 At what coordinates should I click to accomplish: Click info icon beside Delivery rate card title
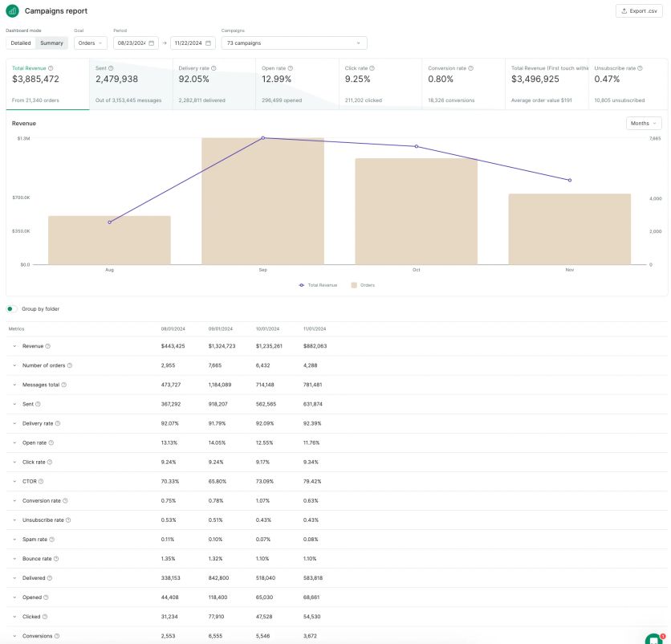(x=213, y=68)
